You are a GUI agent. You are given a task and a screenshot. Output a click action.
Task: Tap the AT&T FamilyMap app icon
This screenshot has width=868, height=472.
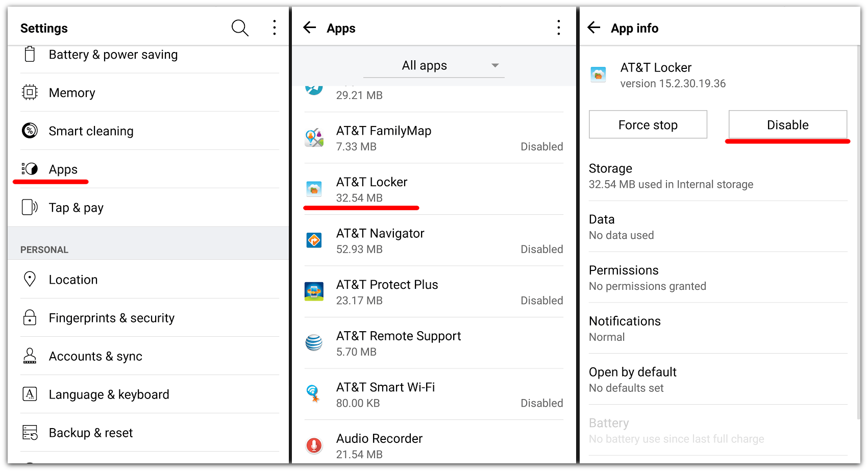(314, 138)
